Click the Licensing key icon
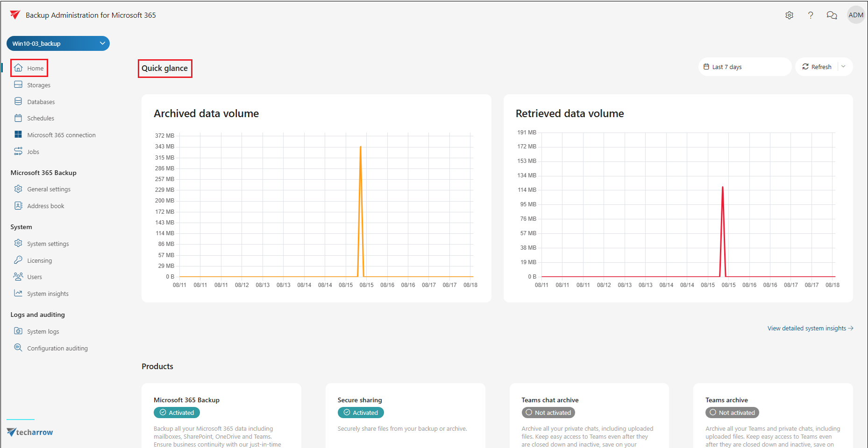This screenshot has width=868, height=448. pyautogui.click(x=18, y=260)
